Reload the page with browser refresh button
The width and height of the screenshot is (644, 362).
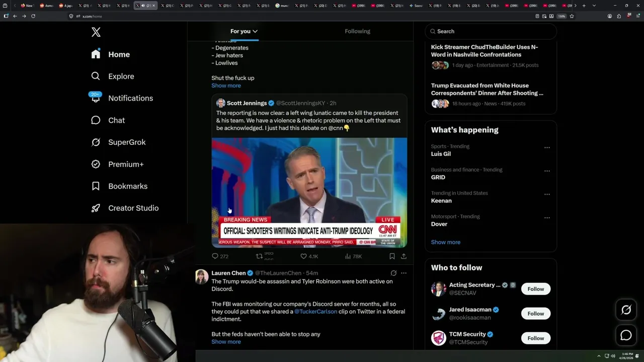click(33, 16)
